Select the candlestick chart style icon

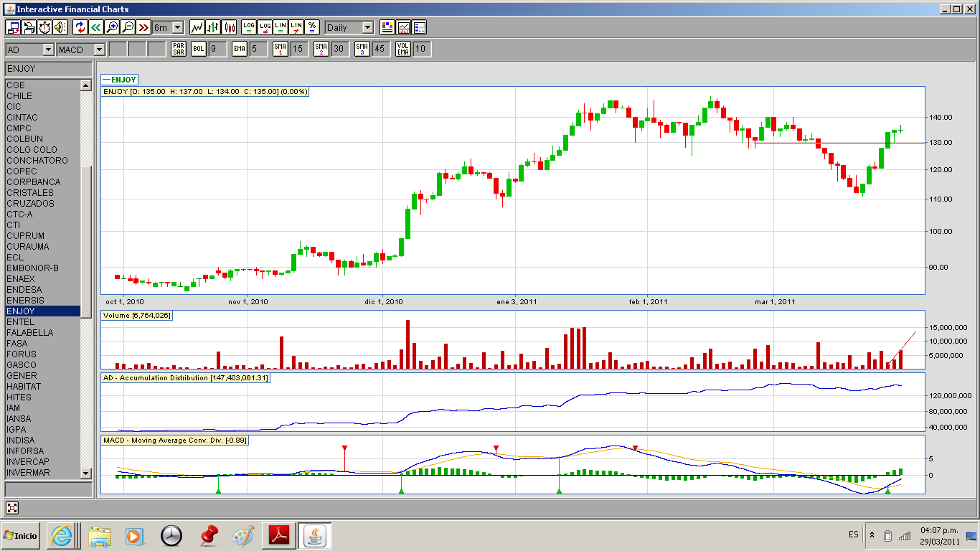pos(230,27)
